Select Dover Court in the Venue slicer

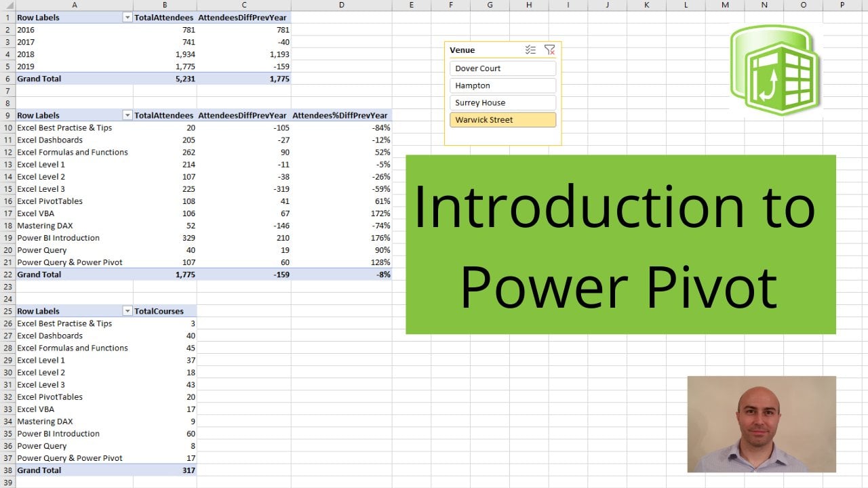502,68
